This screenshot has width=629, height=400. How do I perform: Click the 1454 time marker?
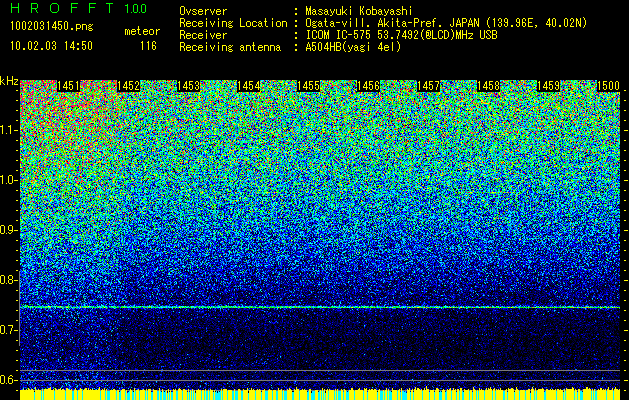(x=248, y=86)
